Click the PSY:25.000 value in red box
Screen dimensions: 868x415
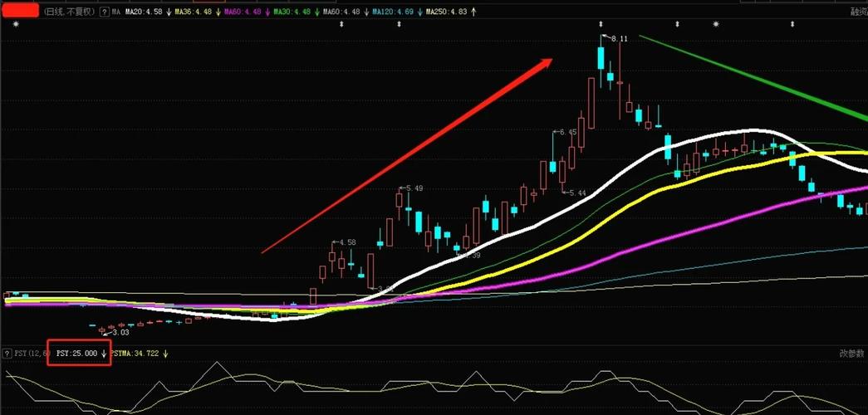click(x=76, y=354)
